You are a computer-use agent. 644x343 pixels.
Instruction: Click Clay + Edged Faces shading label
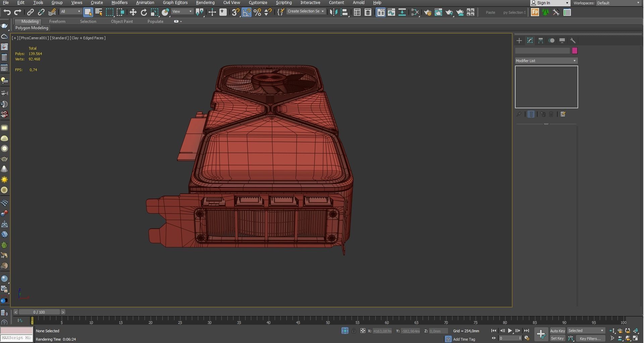88,38
